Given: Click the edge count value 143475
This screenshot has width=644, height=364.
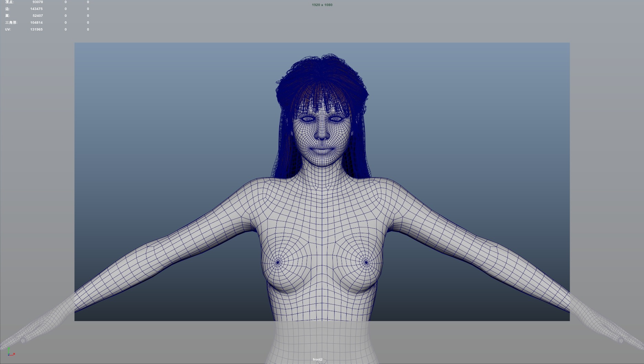Looking at the screenshot, I should pos(36,9).
